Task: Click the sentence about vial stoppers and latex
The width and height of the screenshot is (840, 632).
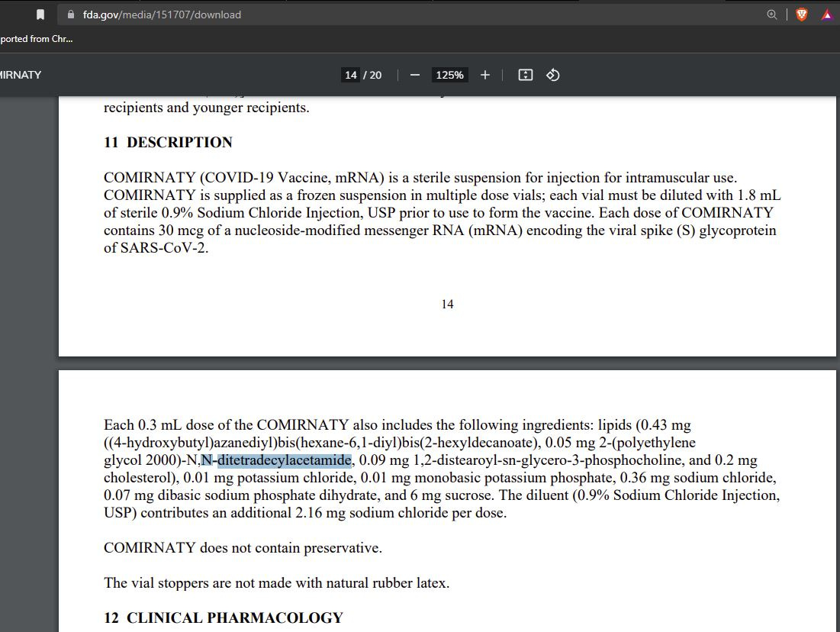Action: [x=276, y=582]
